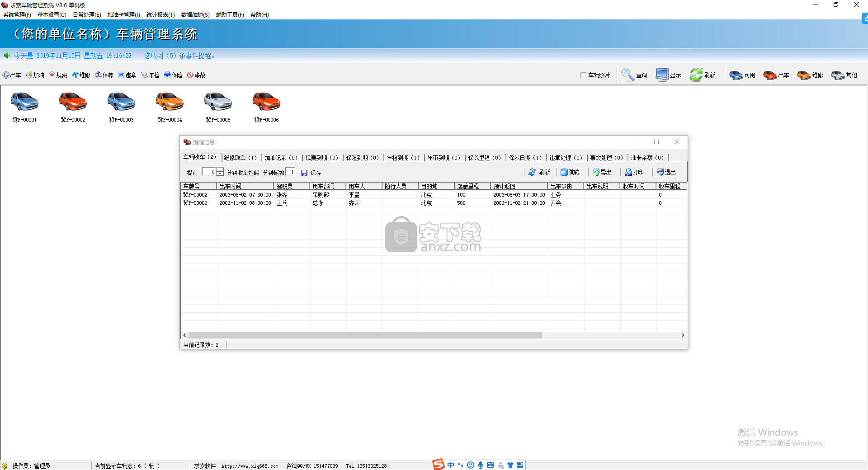Screen dimensions: 868x470
Task: Click the 出车 toolbar icon at left
Action: (12, 75)
